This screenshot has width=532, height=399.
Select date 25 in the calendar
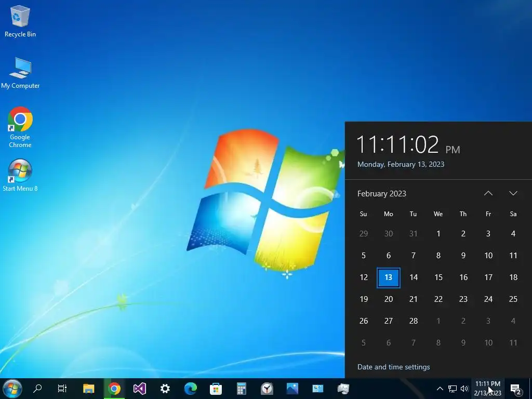coord(513,299)
